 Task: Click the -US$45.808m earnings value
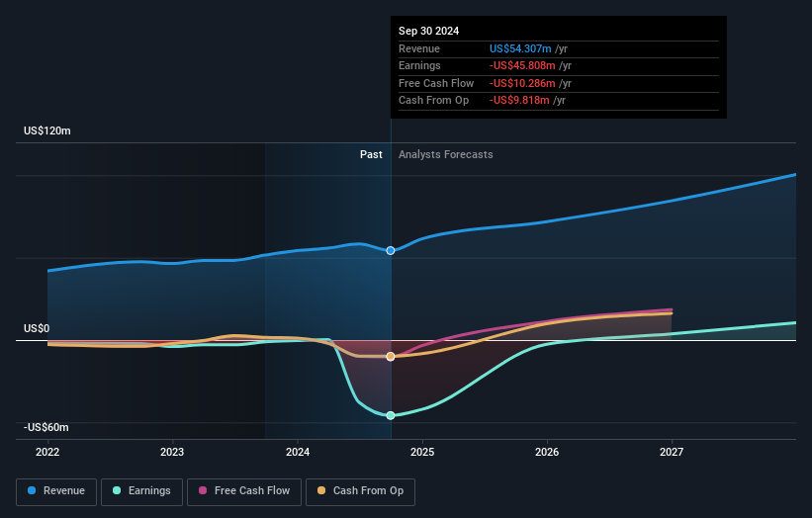(522, 65)
